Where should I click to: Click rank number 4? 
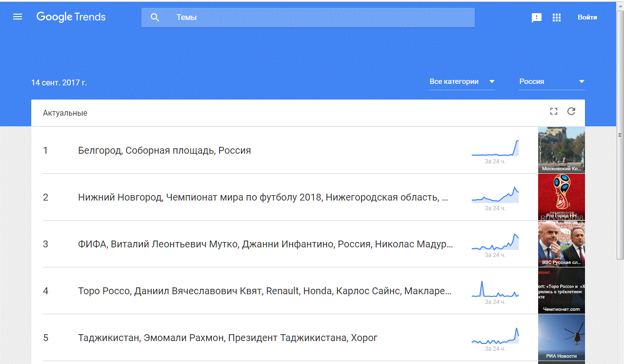click(45, 291)
